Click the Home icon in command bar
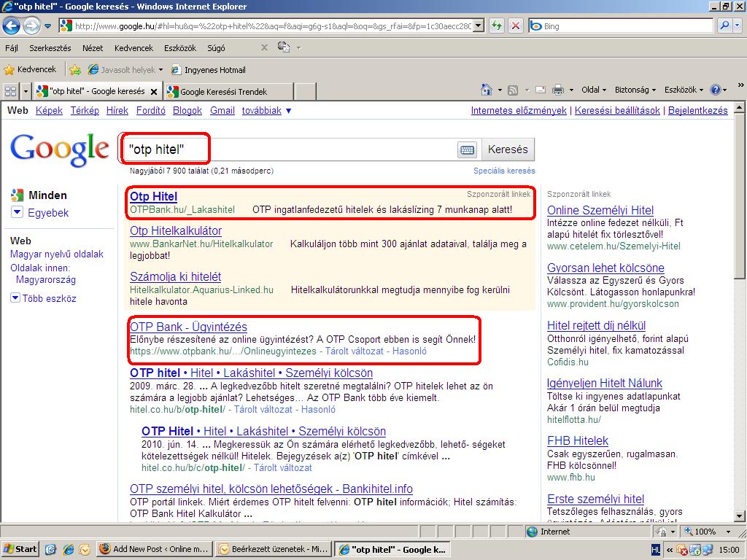Image resolution: width=747 pixels, height=560 pixels. click(487, 90)
